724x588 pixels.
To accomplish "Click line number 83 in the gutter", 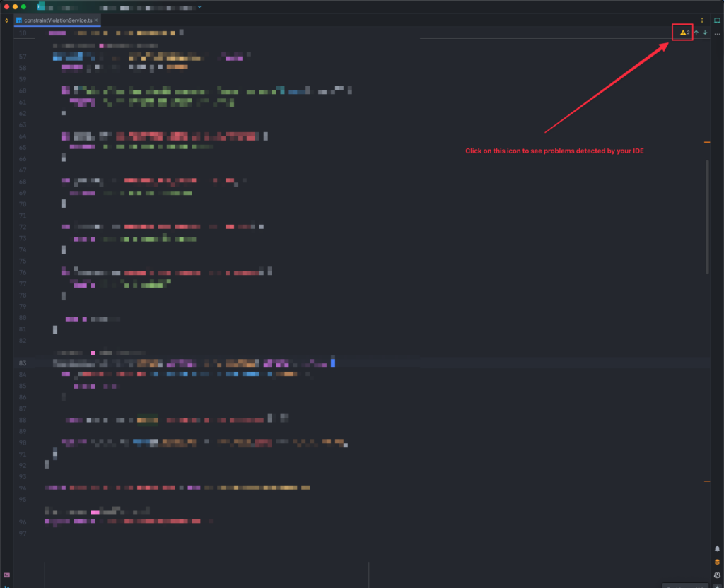I will 23,363.
